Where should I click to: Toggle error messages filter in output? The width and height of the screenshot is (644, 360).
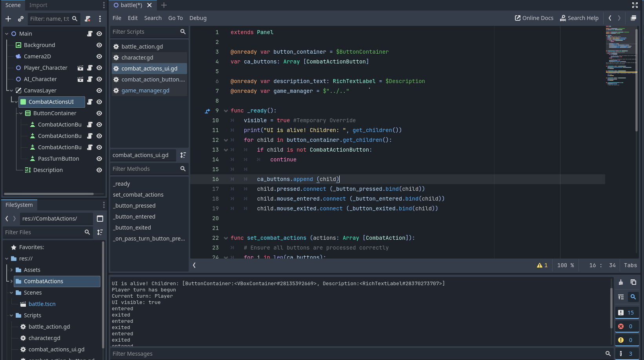click(626, 326)
